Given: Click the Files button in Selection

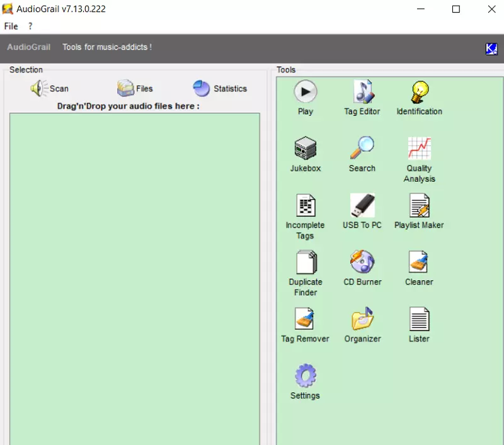Looking at the screenshot, I should 135,89.
